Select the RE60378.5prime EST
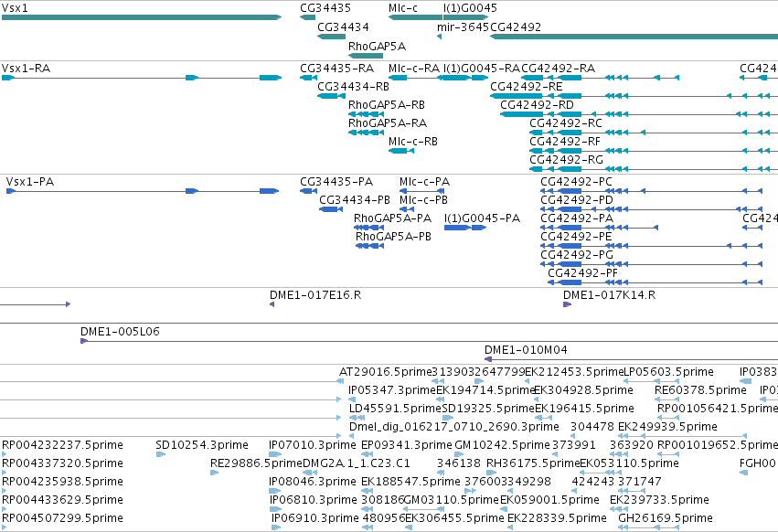This screenshot has height=532, width=778. (666, 399)
